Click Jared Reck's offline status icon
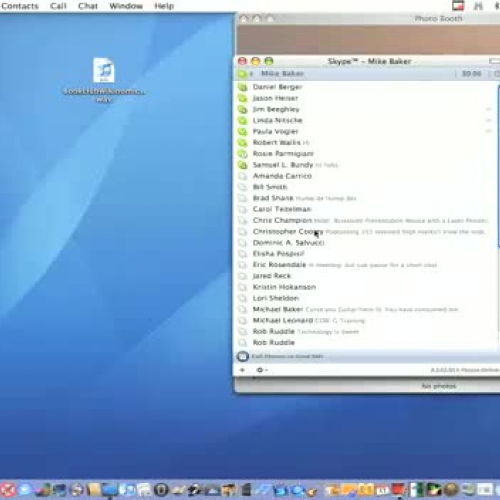The height and width of the screenshot is (500, 500). [243, 276]
